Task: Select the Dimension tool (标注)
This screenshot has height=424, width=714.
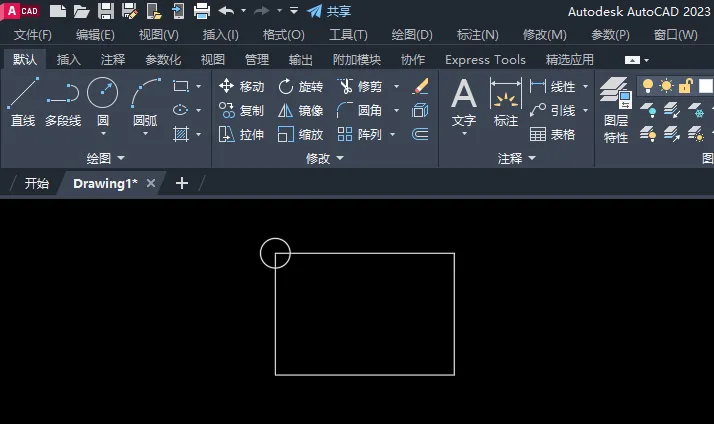Action: coord(505,102)
